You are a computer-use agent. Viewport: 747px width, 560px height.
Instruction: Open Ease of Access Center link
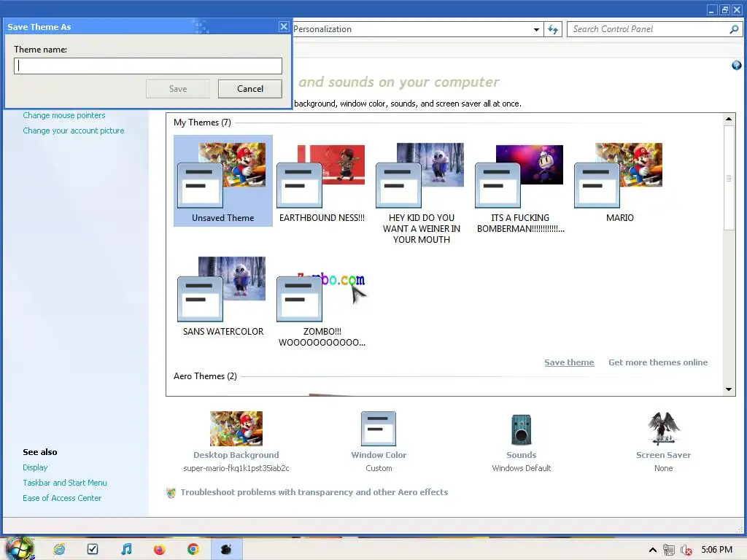(x=62, y=498)
